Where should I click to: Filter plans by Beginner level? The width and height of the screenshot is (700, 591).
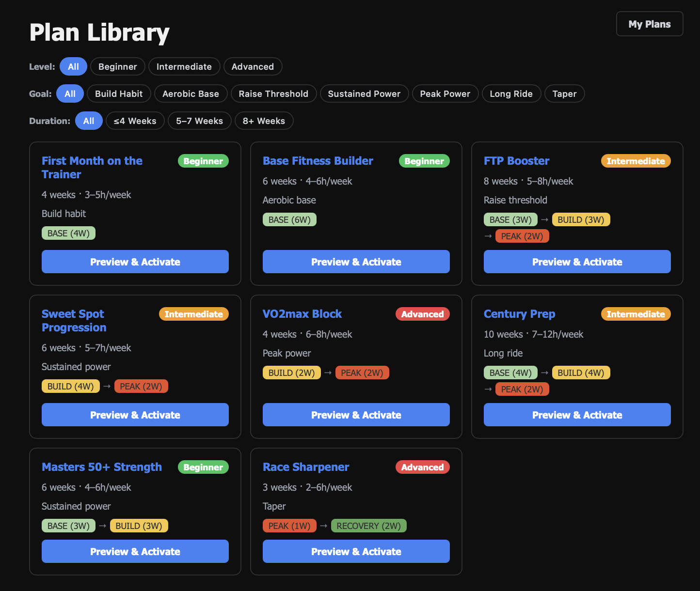pos(117,66)
